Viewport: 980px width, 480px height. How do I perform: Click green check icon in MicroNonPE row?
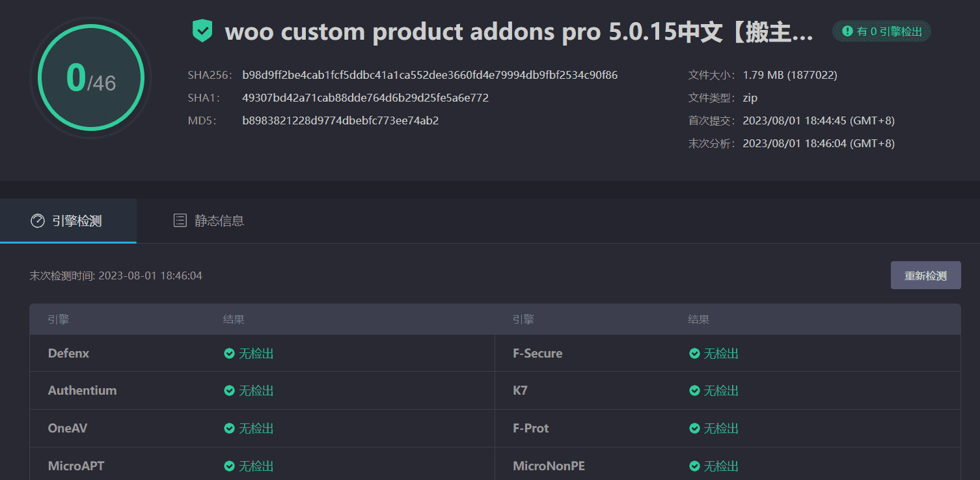point(694,466)
